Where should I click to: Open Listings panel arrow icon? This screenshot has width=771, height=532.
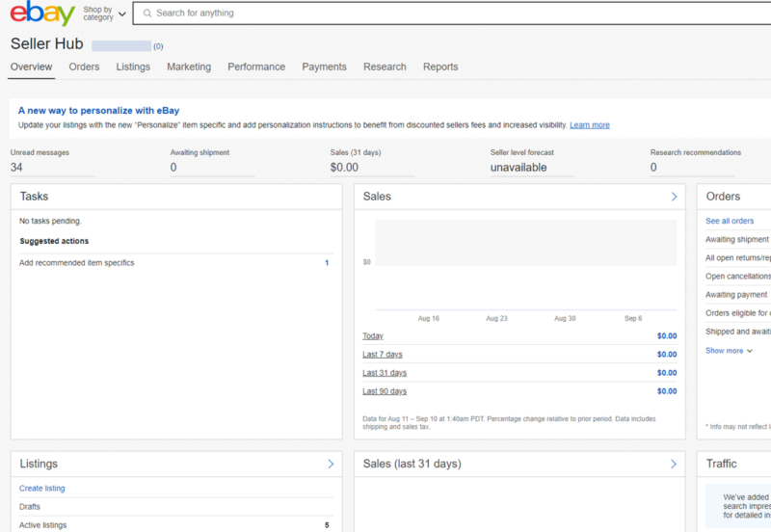click(331, 464)
